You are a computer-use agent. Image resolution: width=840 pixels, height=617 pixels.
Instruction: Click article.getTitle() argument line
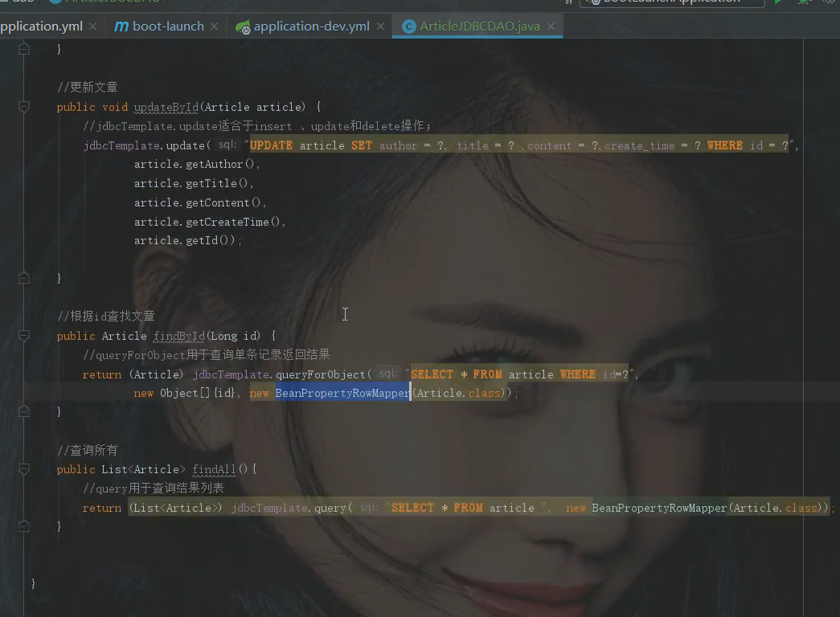click(194, 184)
